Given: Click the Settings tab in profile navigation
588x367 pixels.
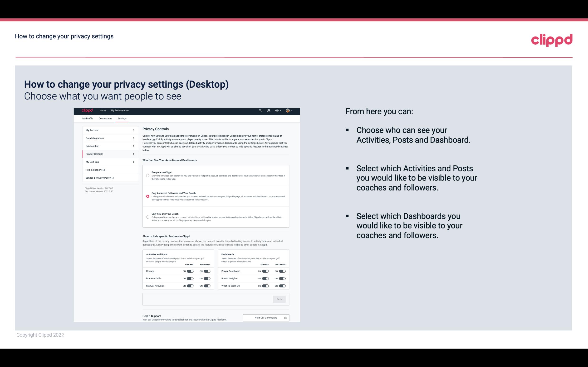Looking at the screenshot, I should click(122, 118).
